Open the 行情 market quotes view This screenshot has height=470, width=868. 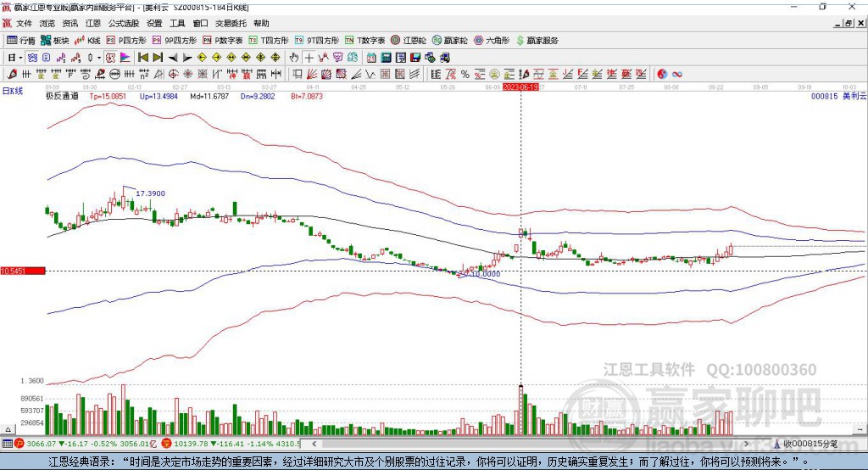[x=20, y=41]
